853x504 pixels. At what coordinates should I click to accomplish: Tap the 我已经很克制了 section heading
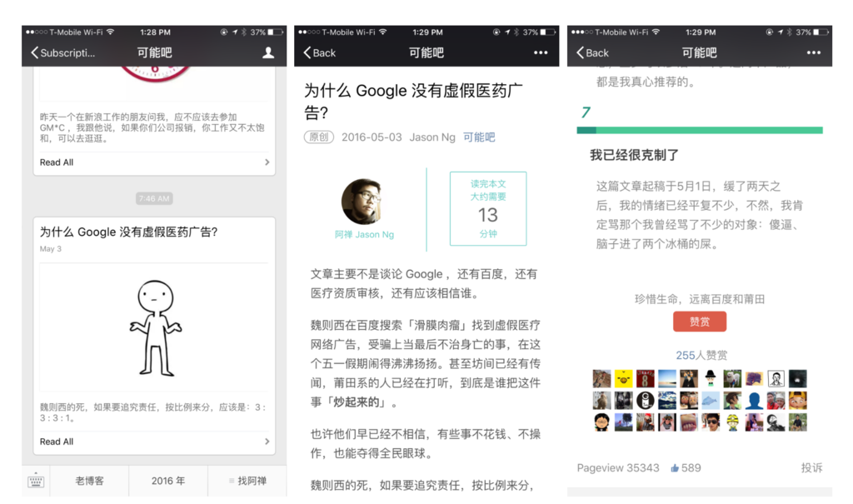(x=634, y=155)
